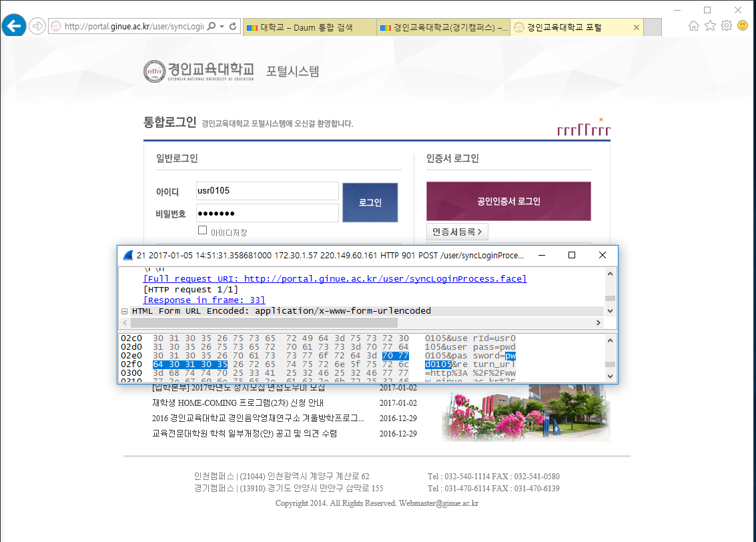This screenshot has width=756, height=542.
Task: Switch to the 경인교육대학교(경기캠퍼스) tab
Action: [x=443, y=27]
